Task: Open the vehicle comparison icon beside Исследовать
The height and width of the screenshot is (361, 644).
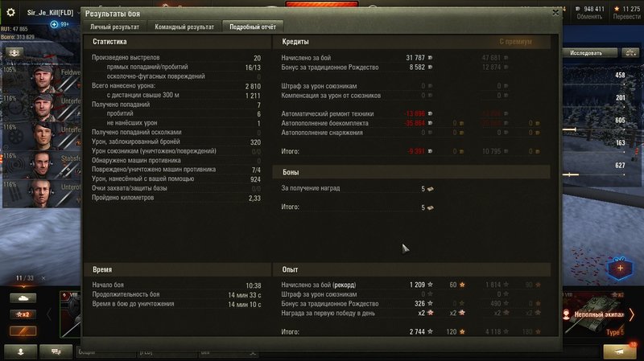Action: tap(630, 53)
